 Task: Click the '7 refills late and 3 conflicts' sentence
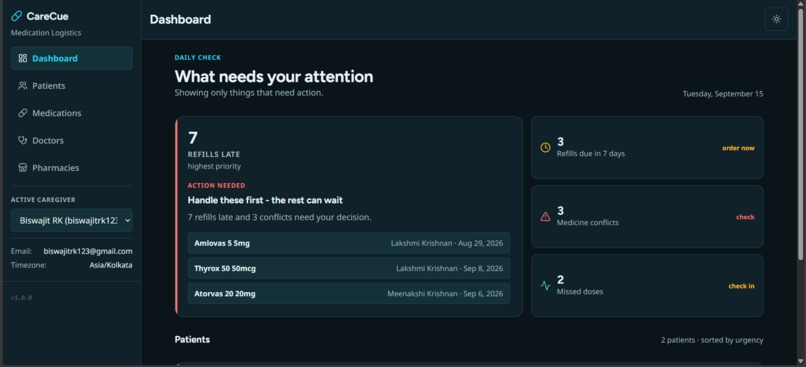tap(280, 217)
